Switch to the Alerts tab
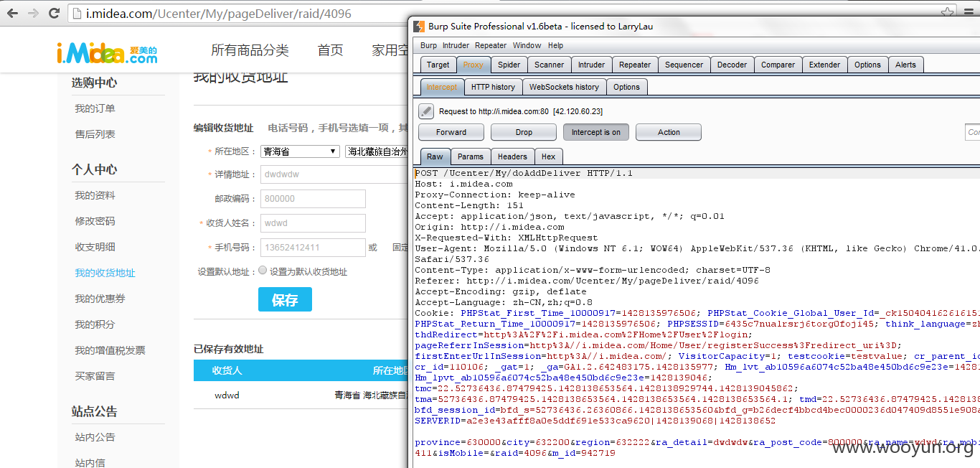This screenshot has width=980, height=468. 905,65
